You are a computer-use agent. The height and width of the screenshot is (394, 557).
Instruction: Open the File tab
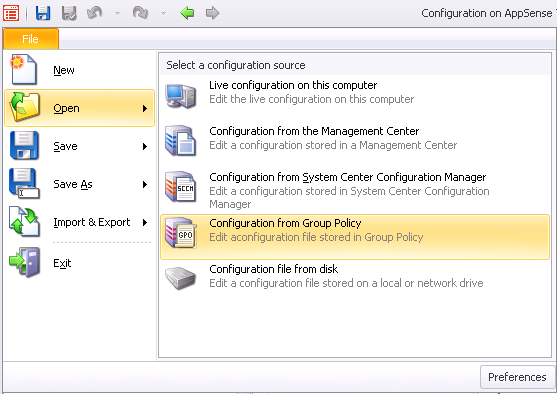pos(31,39)
